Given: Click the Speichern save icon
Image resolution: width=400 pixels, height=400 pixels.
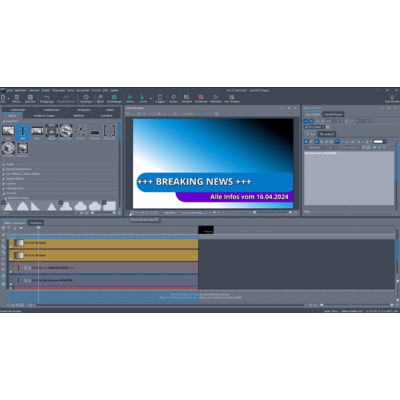Looking at the screenshot, I should [x=30, y=98].
